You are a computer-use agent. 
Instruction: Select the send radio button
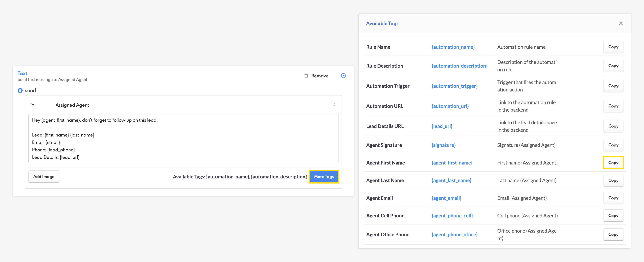(20, 90)
